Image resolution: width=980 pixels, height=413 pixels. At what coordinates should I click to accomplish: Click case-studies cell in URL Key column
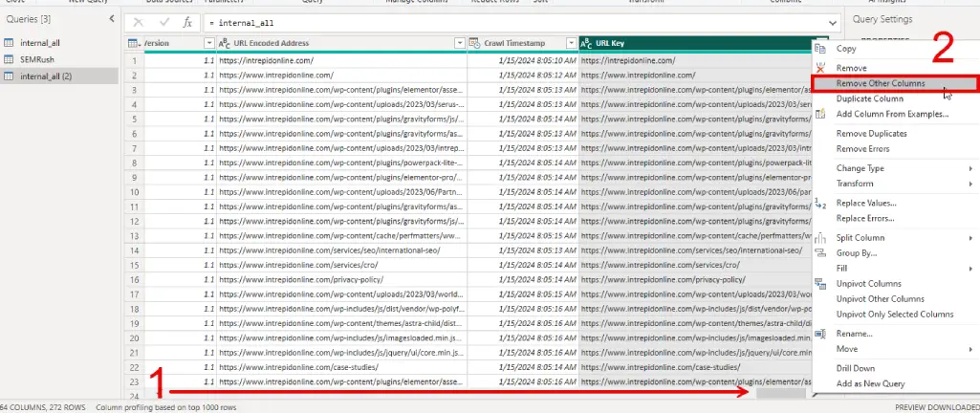click(695, 367)
